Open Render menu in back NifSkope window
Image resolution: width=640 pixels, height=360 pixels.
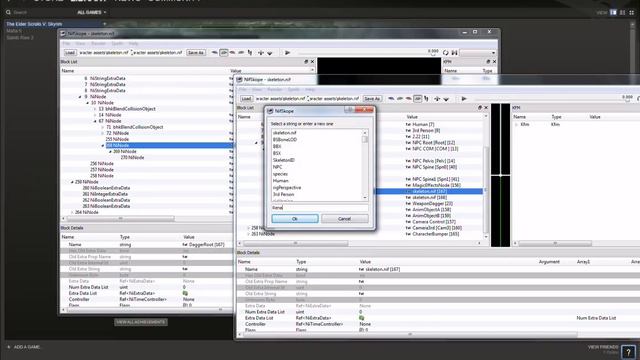[98, 43]
